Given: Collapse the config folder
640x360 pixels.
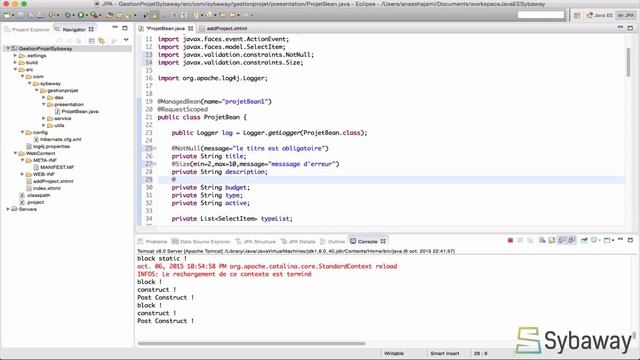Looking at the screenshot, I should [22, 132].
